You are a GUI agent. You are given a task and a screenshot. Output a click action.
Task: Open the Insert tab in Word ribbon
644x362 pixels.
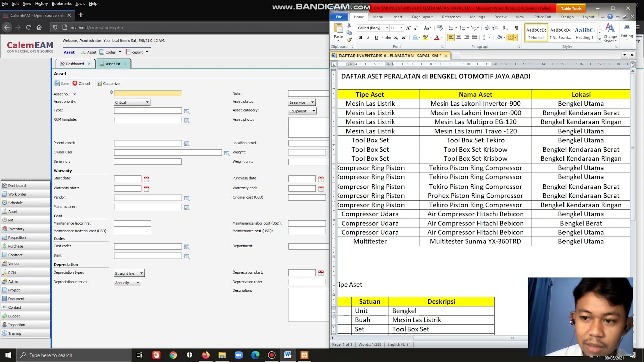(x=397, y=17)
